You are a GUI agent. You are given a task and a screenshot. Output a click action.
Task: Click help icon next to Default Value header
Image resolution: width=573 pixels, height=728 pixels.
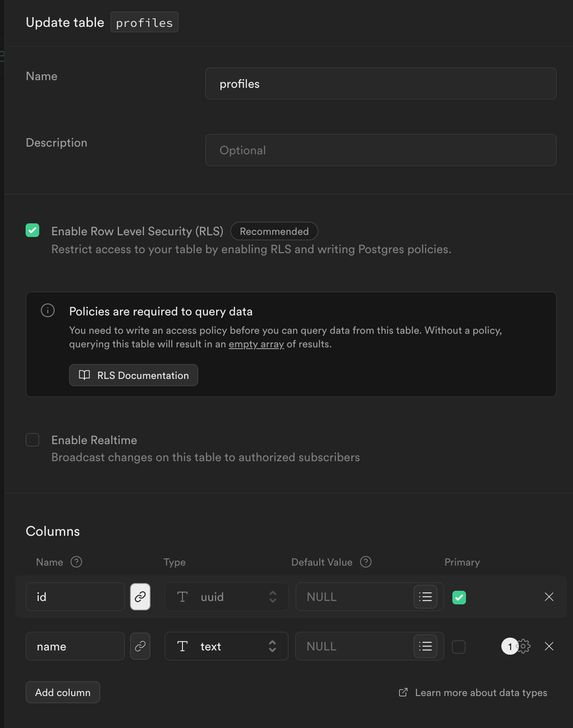click(x=366, y=562)
